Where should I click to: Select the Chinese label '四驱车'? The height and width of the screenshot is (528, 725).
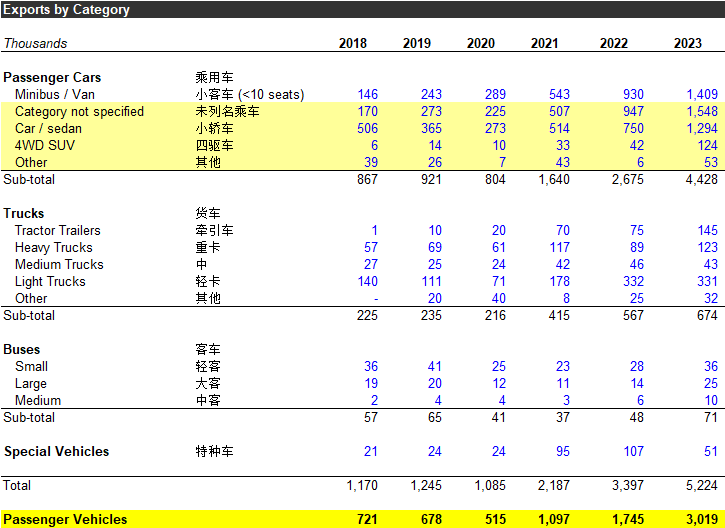(214, 146)
